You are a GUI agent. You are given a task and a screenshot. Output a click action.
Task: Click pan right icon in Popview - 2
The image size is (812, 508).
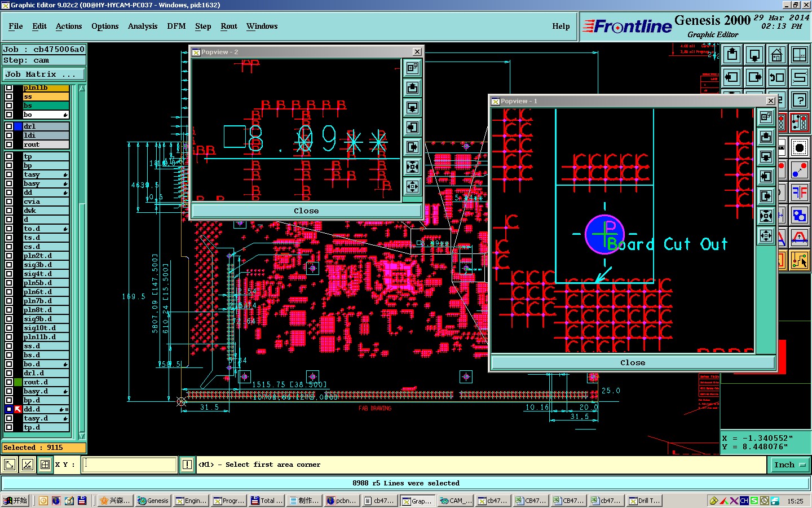pyautogui.click(x=413, y=147)
